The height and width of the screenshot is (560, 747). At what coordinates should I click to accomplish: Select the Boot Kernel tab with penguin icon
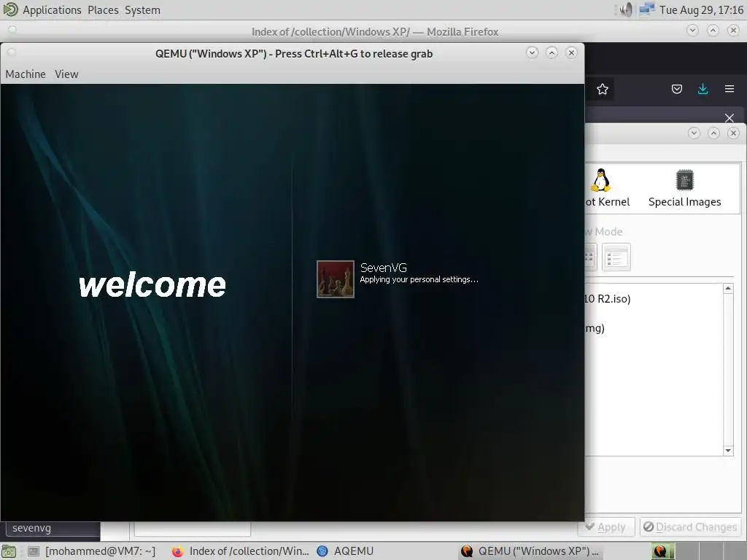click(x=606, y=189)
